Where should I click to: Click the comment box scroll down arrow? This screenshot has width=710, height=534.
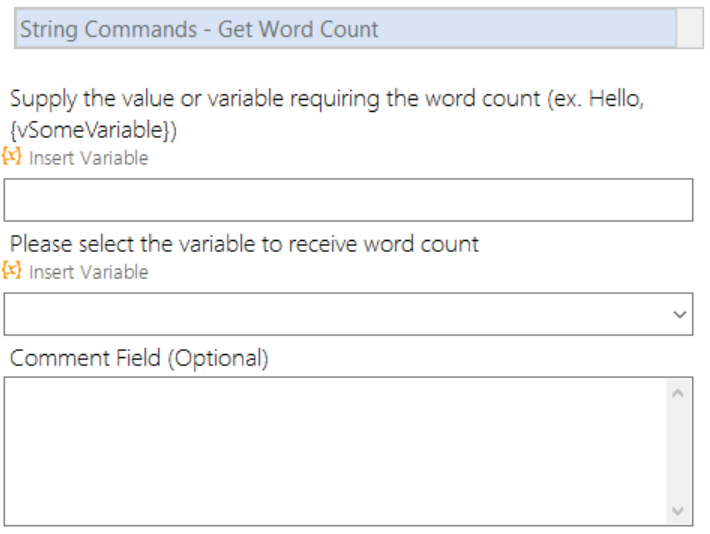[x=678, y=511]
